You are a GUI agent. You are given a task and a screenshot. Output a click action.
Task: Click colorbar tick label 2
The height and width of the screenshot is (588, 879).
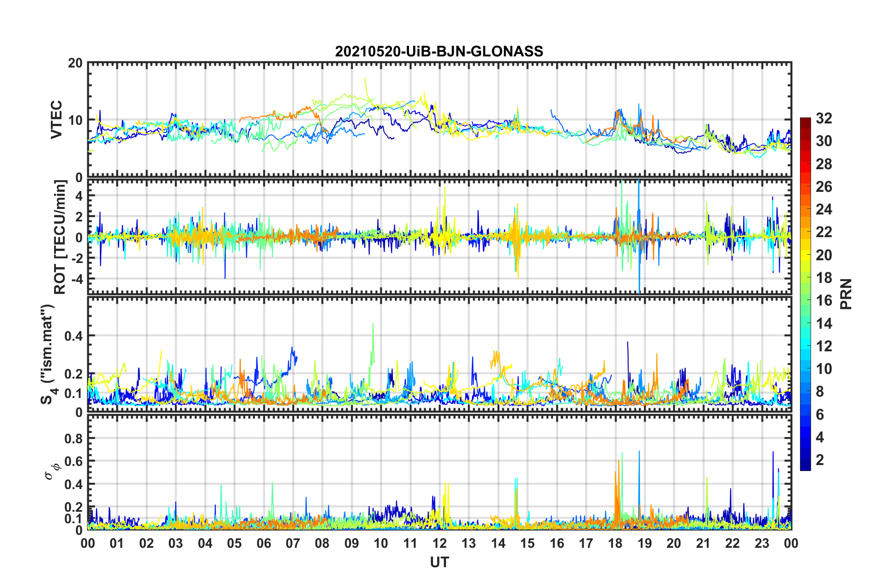[x=820, y=459]
